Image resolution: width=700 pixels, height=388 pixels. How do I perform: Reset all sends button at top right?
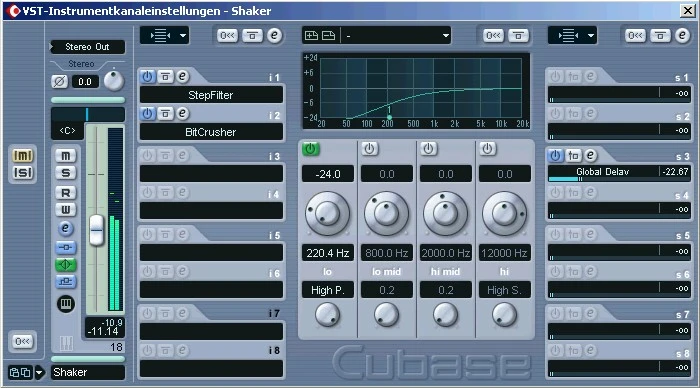pos(635,35)
